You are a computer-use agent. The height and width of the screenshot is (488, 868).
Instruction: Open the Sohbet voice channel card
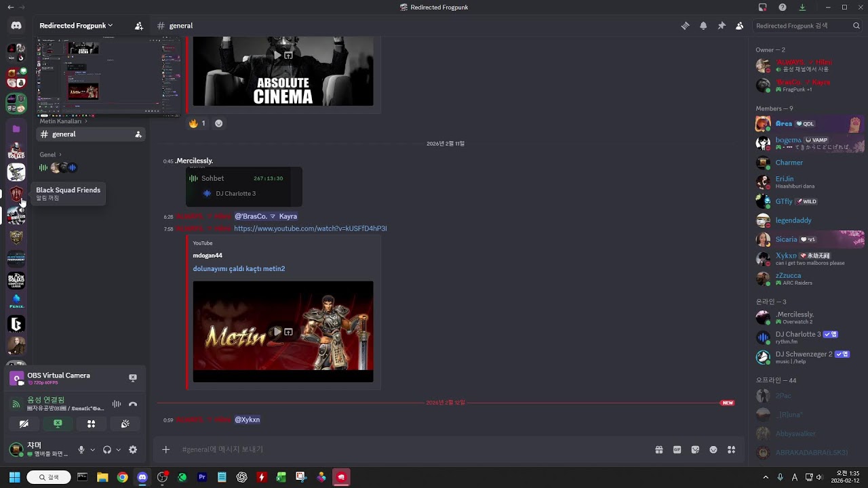pos(244,186)
